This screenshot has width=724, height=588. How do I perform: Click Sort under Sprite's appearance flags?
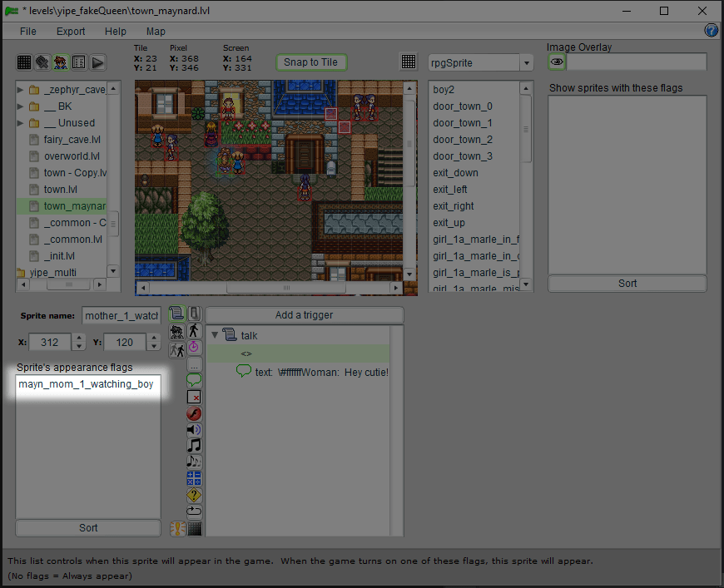(x=88, y=528)
